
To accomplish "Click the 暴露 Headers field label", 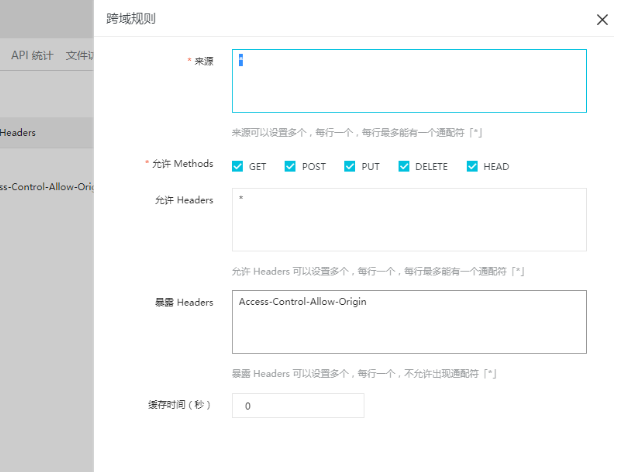I will coord(184,303).
